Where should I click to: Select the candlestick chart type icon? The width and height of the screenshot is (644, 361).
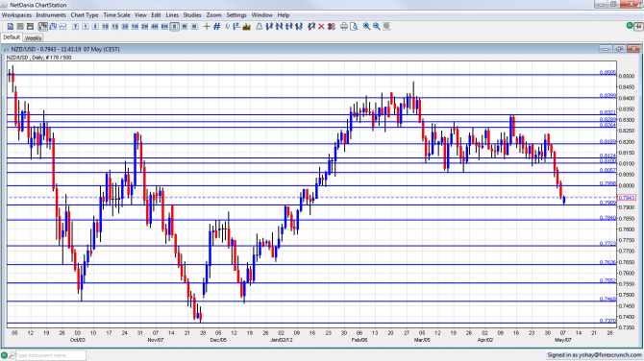coord(42,27)
